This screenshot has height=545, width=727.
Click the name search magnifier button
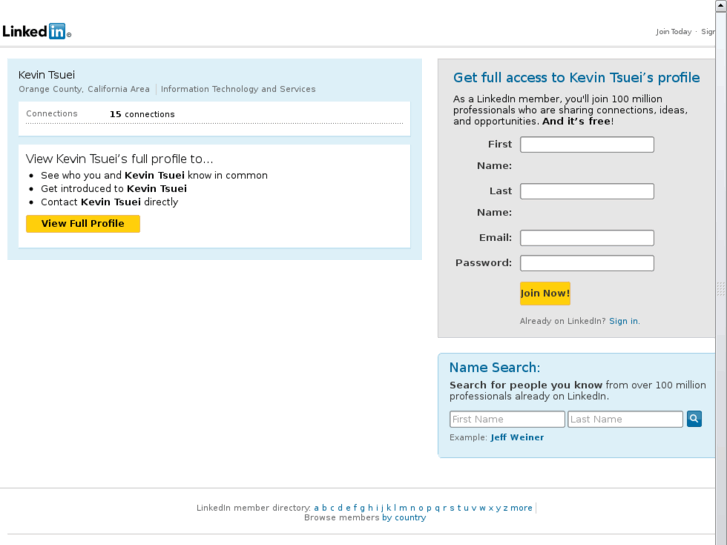pos(694,419)
